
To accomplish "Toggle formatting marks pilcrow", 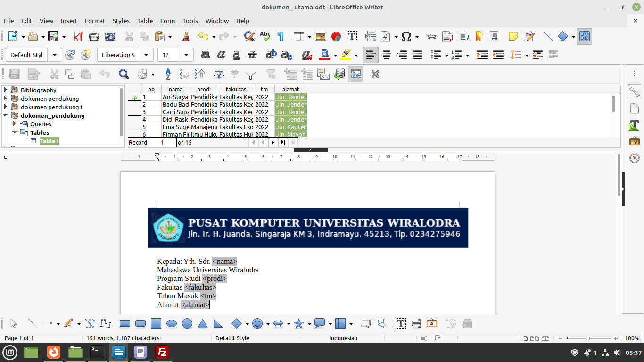I will [x=281, y=36].
